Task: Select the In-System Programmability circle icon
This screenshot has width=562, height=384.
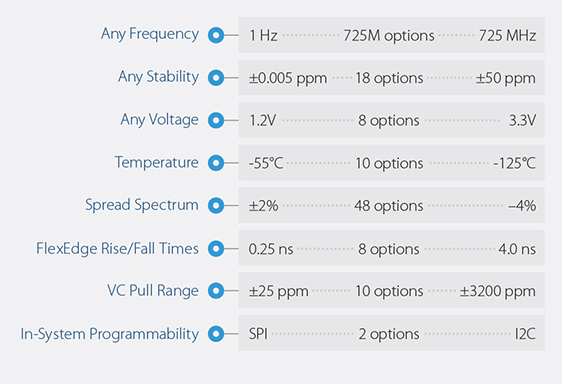Action: point(216,334)
